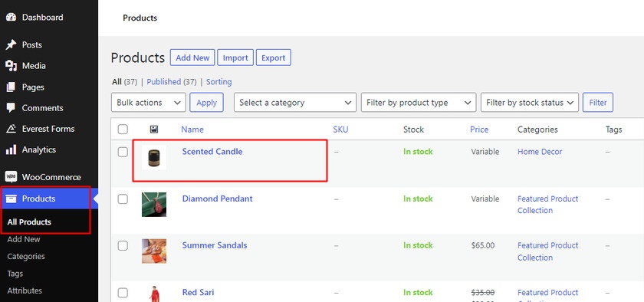Viewport: 644px width, 302px height.
Task: Sort by the Price column header
Action: (479, 130)
